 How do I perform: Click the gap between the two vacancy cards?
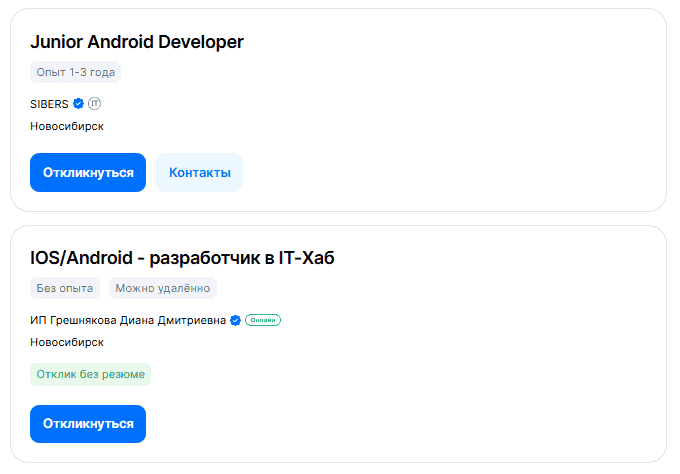coord(340,219)
